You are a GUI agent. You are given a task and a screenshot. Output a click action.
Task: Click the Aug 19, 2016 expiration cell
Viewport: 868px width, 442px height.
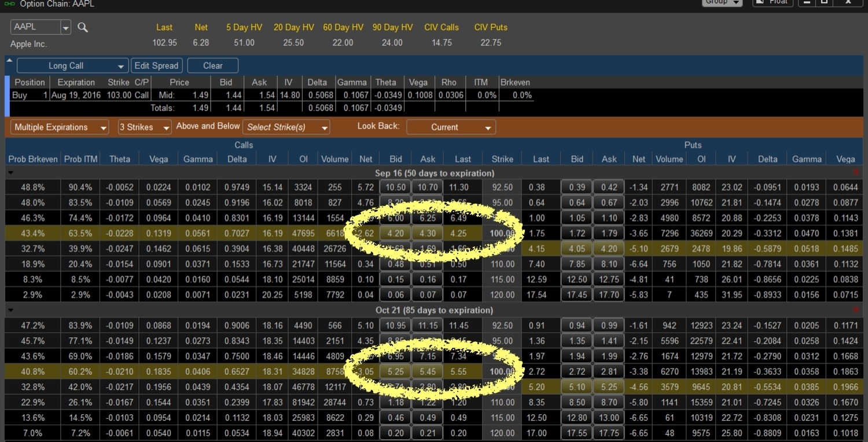[x=76, y=95]
